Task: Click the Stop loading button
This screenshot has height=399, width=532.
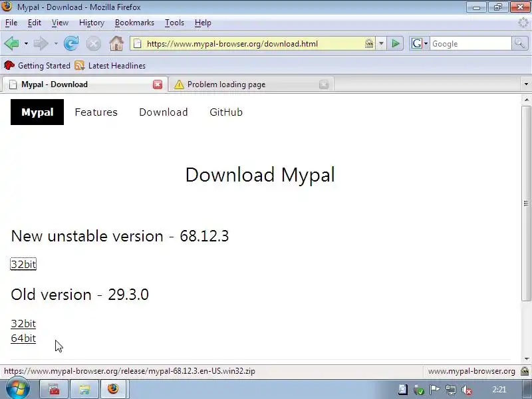Action: tap(93, 44)
